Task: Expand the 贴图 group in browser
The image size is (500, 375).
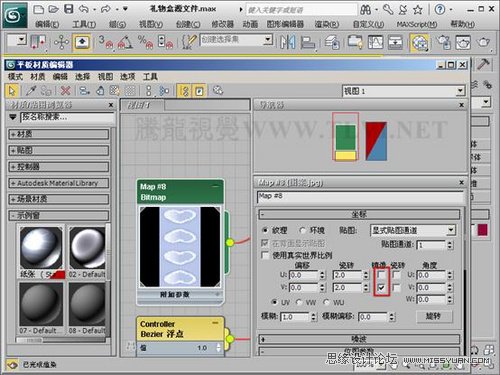Action: 59,150
